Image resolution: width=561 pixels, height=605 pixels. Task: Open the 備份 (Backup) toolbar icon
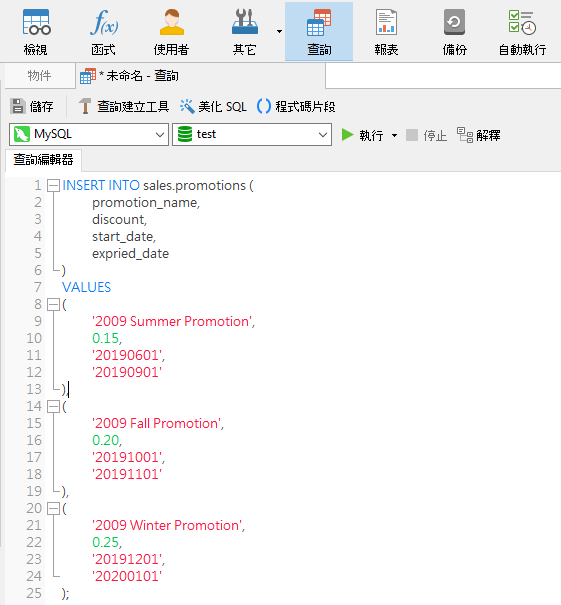(x=455, y=32)
